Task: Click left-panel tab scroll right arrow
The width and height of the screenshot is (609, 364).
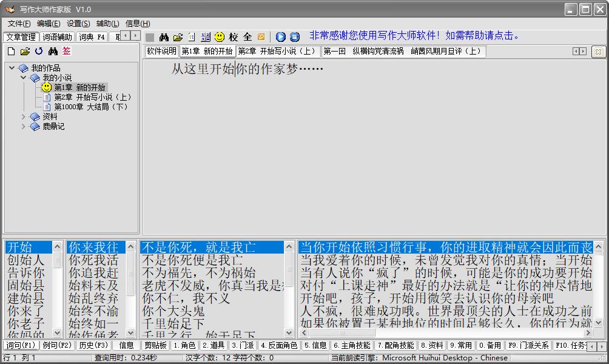Action: tap(135, 36)
